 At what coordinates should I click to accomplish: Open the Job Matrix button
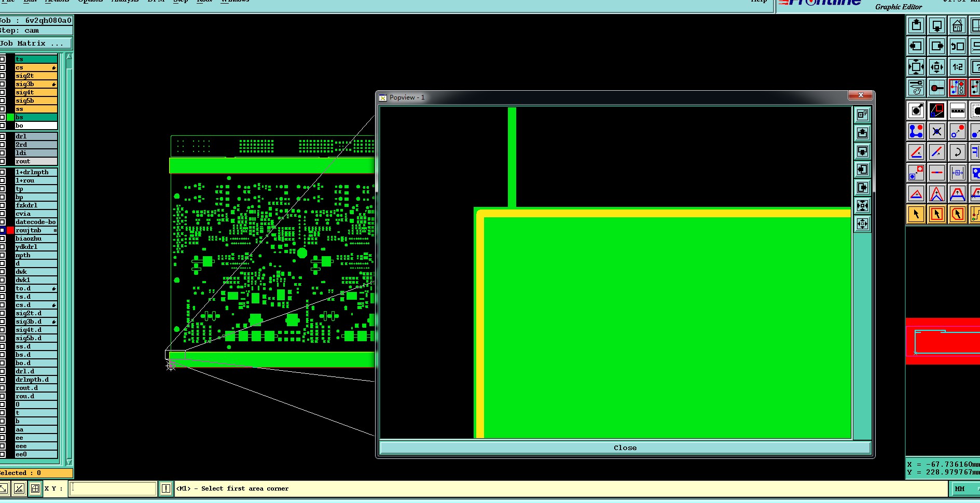click(35, 44)
